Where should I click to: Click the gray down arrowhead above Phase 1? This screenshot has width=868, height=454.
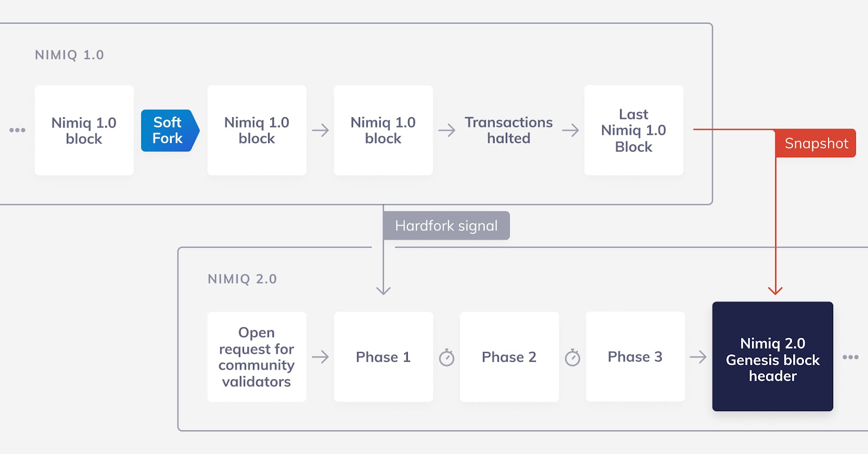point(384,290)
